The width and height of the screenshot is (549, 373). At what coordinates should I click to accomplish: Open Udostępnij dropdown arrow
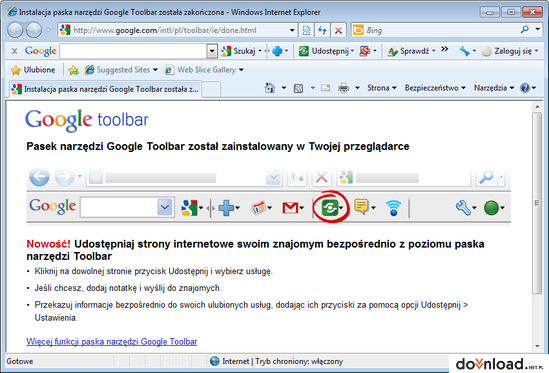tap(352, 51)
